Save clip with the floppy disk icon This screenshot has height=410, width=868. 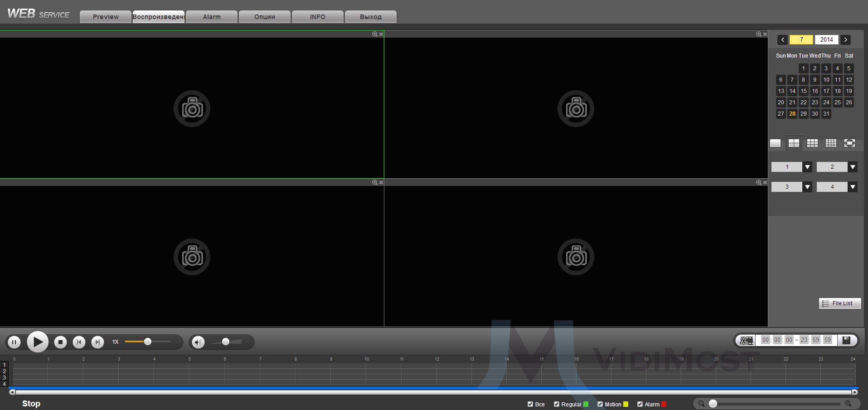[846, 340]
